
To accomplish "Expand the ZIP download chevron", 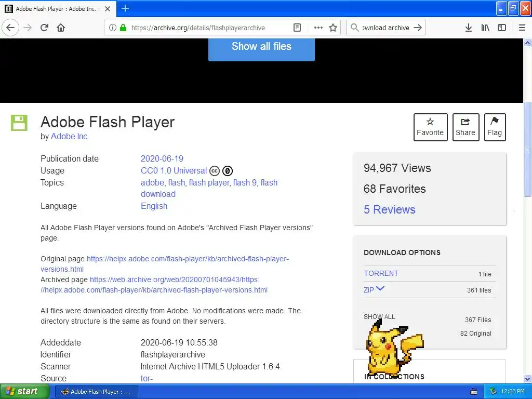I will (380, 288).
